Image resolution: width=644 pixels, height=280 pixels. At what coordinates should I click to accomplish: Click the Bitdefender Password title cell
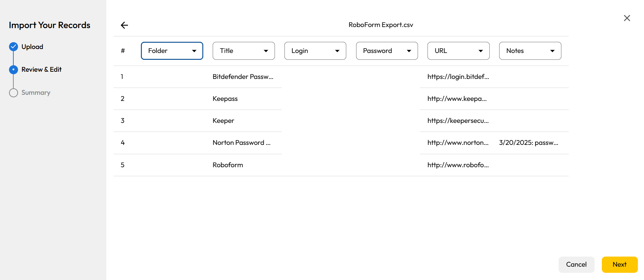point(243,77)
